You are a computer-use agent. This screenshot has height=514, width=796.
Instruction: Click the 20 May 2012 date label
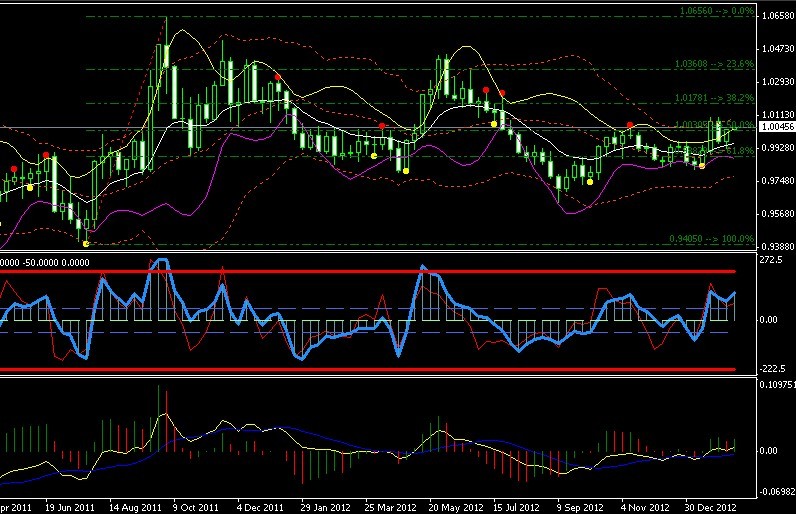[x=456, y=507]
